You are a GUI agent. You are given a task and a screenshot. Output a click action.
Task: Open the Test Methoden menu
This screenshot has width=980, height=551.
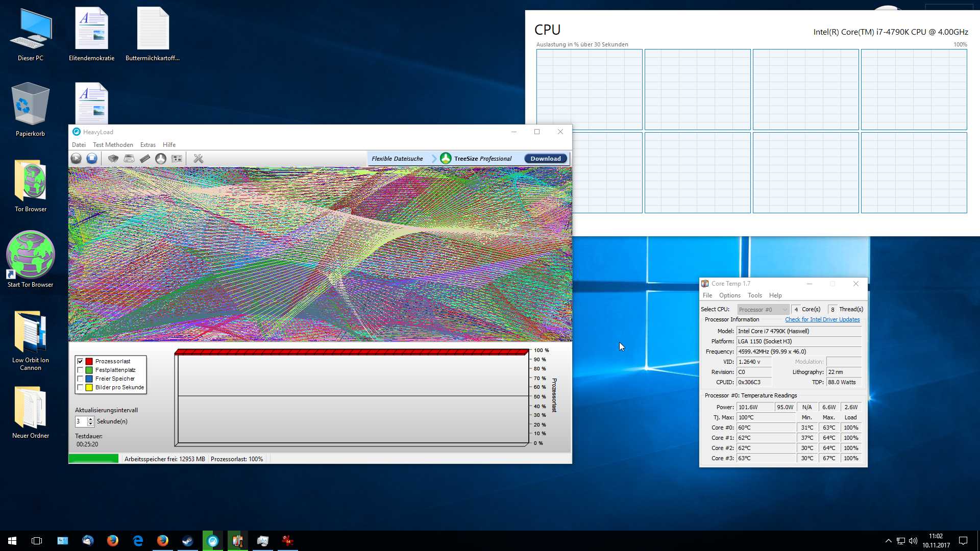(113, 145)
